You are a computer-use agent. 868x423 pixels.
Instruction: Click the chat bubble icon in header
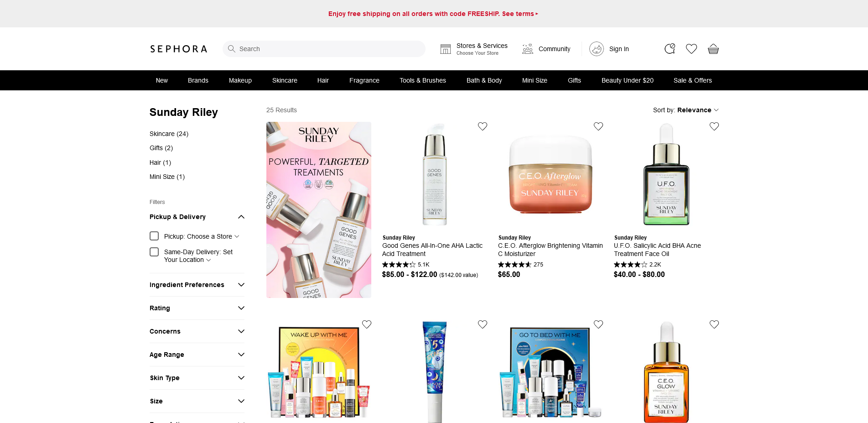[x=670, y=49]
